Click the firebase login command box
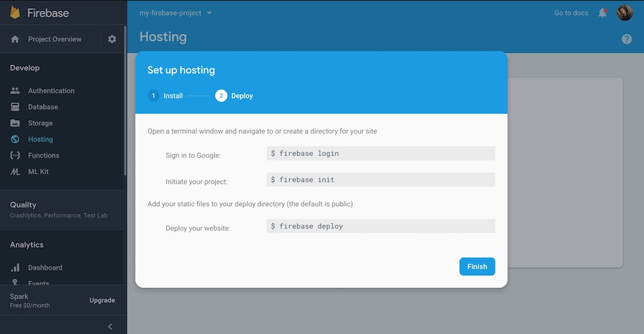The height and width of the screenshot is (334, 644). tap(381, 153)
